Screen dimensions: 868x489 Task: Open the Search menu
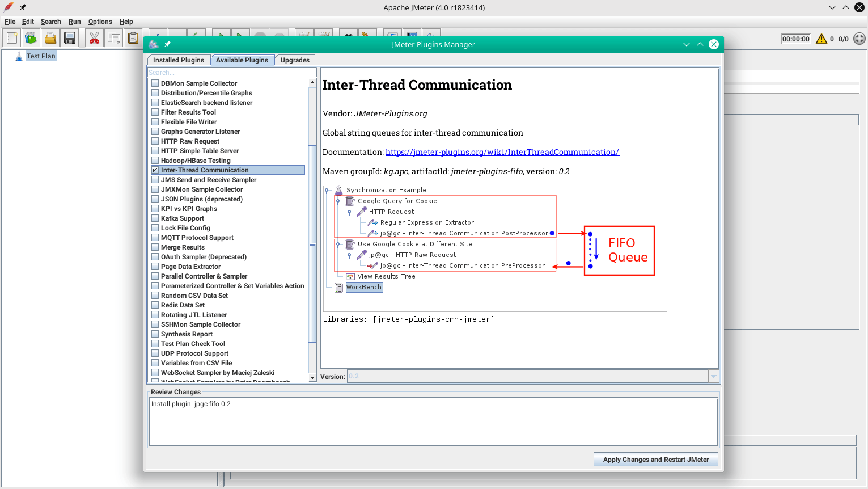pyautogui.click(x=50, y=22)
